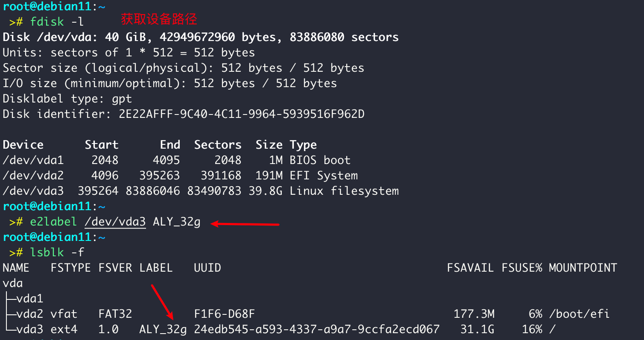This screenshot has width=644, height=340.
Task: Click the Disklabel type gpt line
Action: pos(67,99)
